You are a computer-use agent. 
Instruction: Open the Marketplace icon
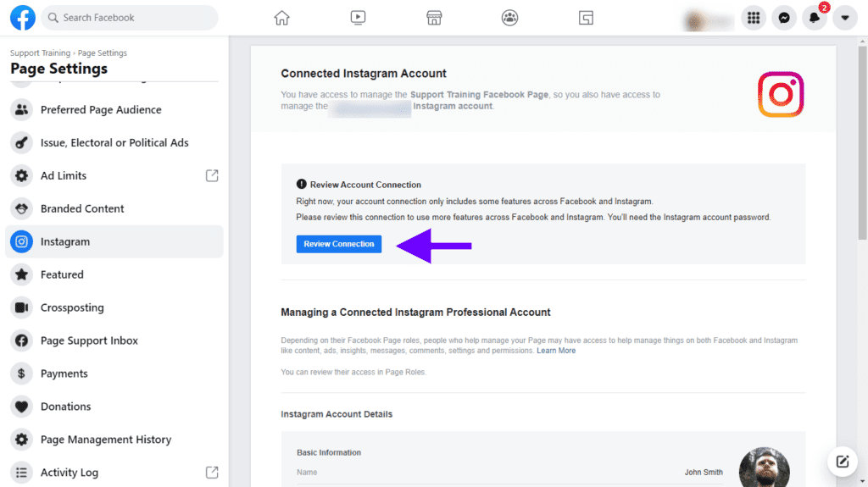point(433,18)
